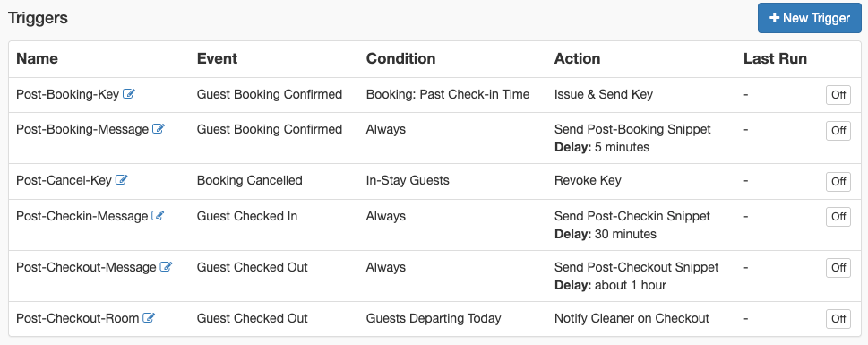Toggle Post-Booking-Key trigger Off switch

pyautogui.click(x=838, y=95)
